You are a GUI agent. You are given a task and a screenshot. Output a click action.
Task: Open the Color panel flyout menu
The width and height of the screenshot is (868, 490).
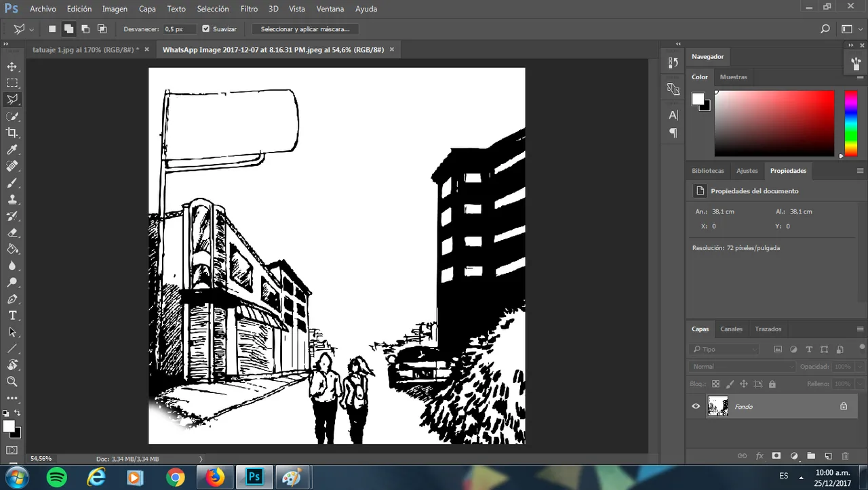pos(861,77)
